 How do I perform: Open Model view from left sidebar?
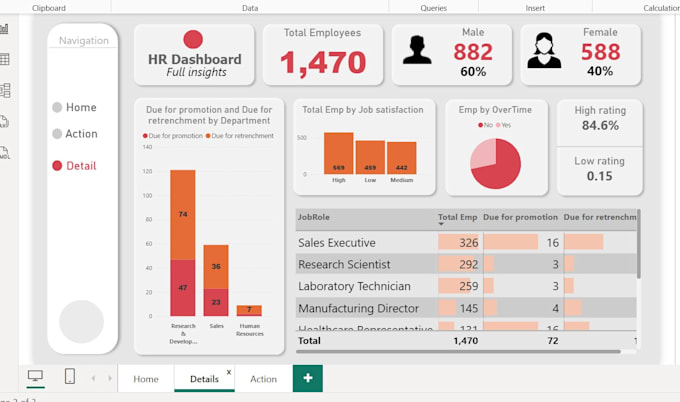click(5, 91)
